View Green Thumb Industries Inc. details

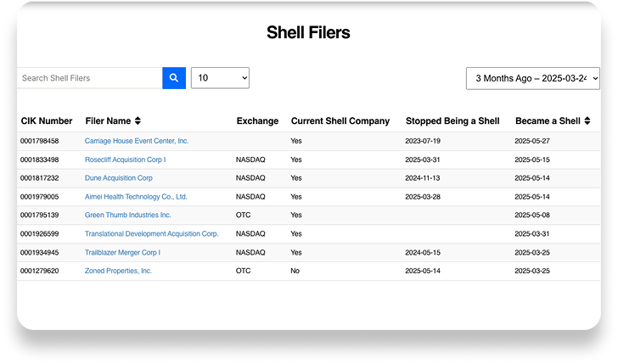coord(127,216)
